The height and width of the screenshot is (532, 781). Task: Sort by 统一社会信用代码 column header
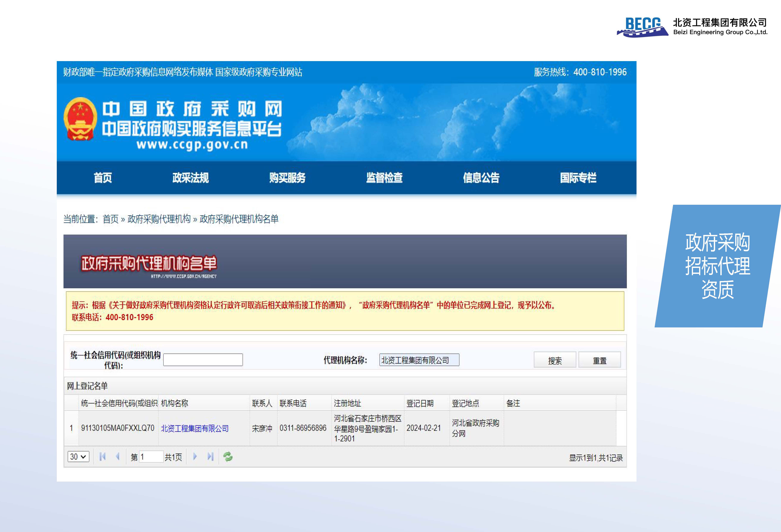(119, 403)
